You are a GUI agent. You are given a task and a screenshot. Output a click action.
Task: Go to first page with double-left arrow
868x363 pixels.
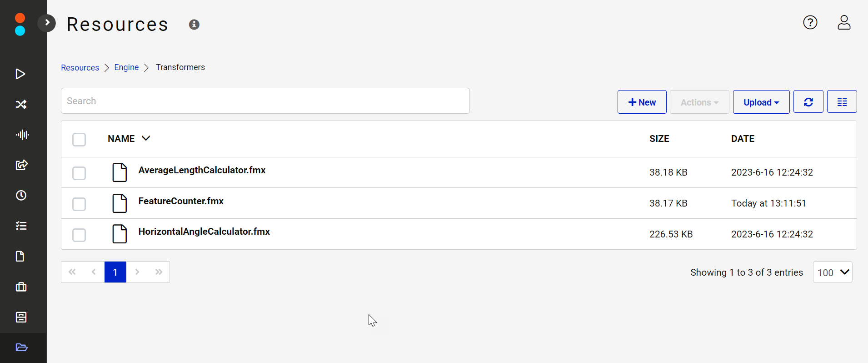(72, 272)
